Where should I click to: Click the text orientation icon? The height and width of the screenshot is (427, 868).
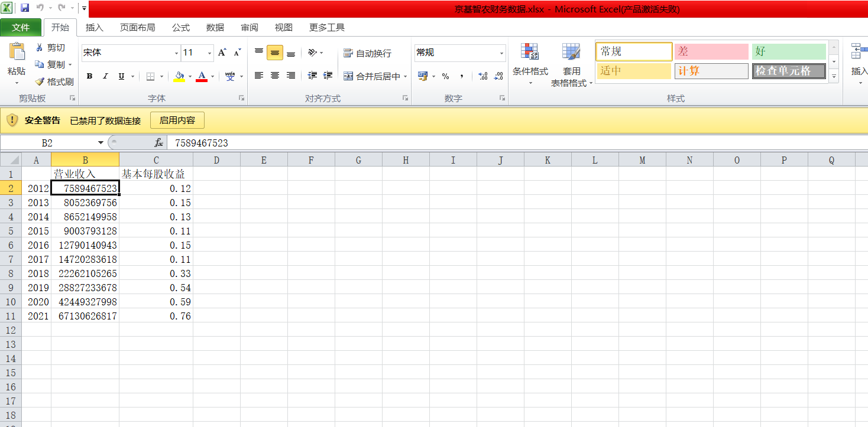pyautogui.click(x=313, y=53)
